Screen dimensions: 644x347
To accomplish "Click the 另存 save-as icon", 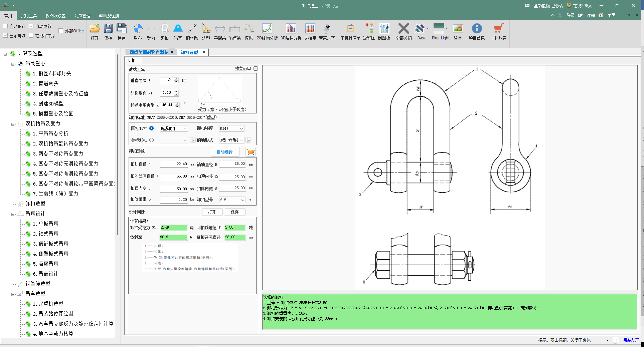I will (122, 32).
